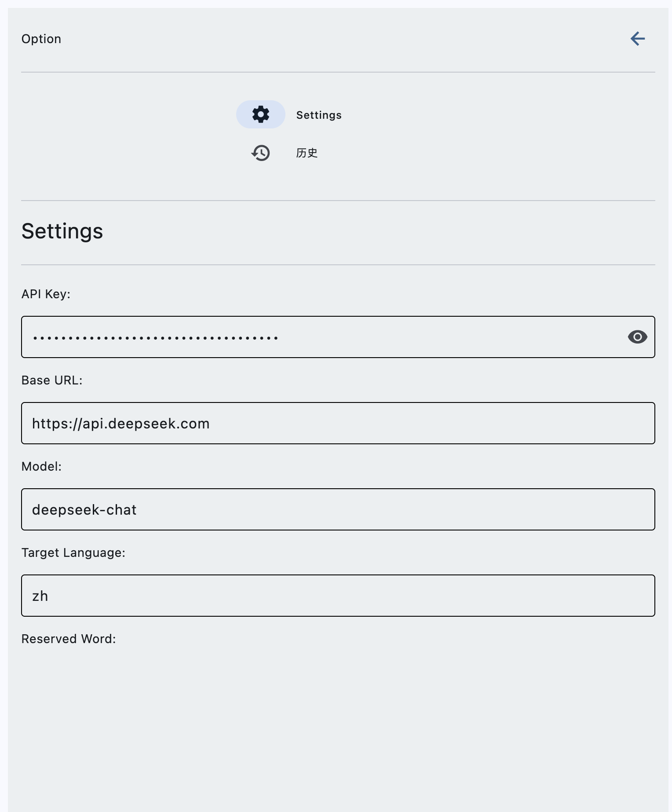Click the zh language code text
Viewport: 672px width, 812px height.
click(40, 596)
